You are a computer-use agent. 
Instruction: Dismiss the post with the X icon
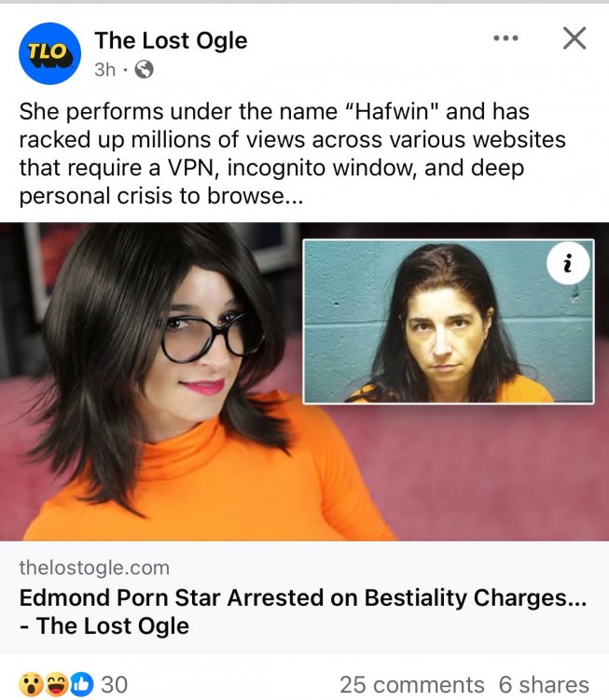tap(574, 38)
